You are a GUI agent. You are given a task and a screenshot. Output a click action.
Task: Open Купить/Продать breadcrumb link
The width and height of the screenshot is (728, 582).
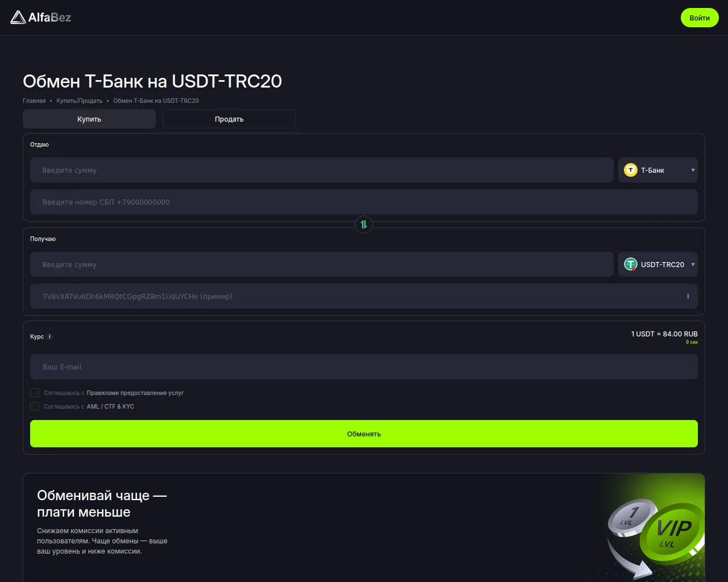tap(80, 101)
